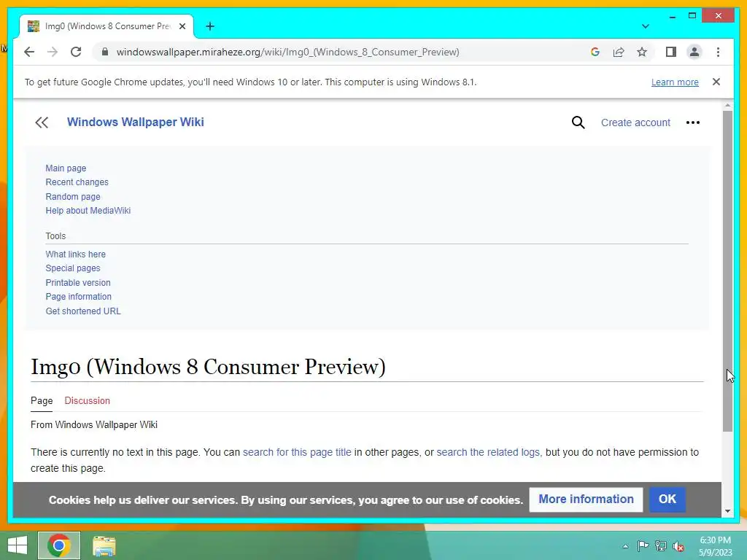Open the Chrome side panel icon
Viewport: 747px width, 560px height.
click(671, 52)
